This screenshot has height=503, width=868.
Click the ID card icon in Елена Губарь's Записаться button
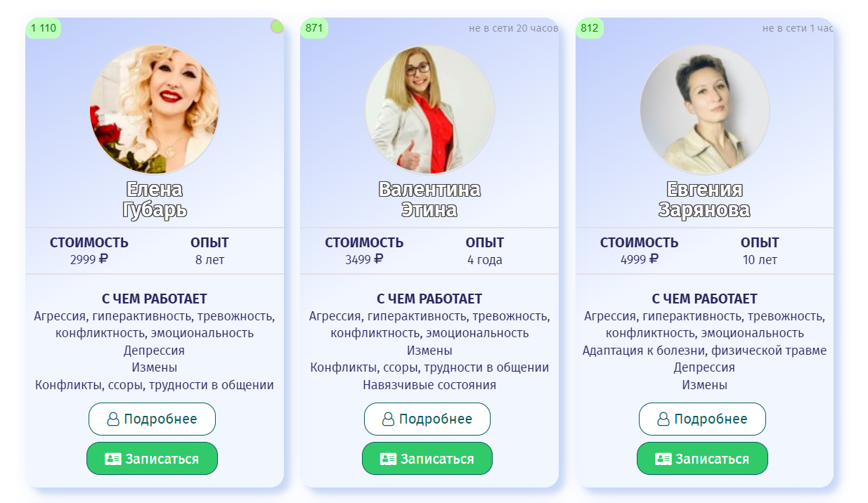112,459
